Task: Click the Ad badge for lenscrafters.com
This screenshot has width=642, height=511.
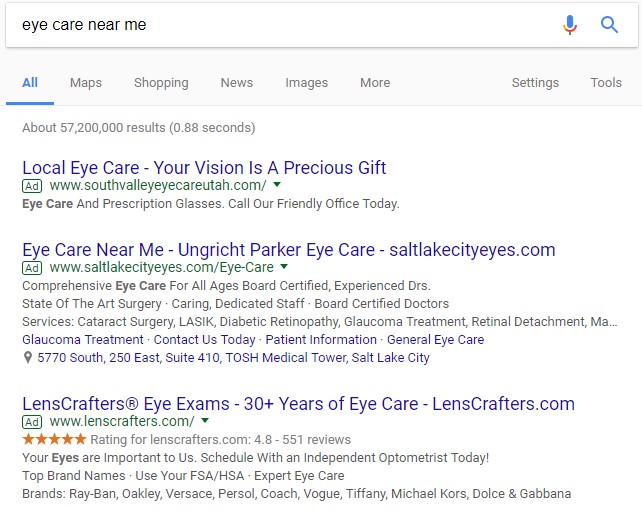Action: point(32,422)
